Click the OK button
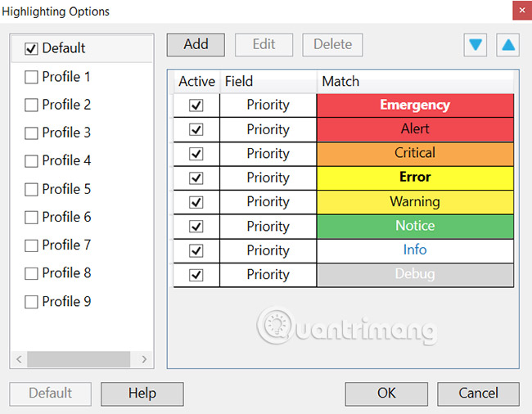The height and width of the screenshot is (414, 532). (386, 394)
